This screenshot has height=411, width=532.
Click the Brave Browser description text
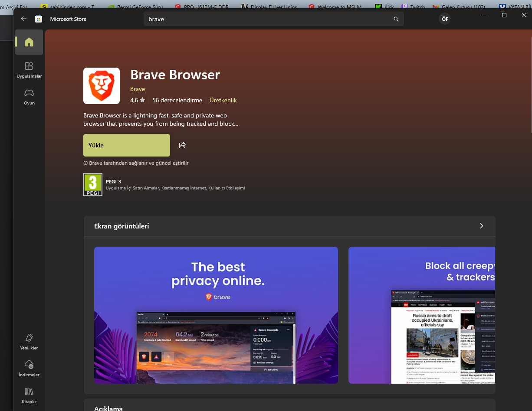(x=161, y=120)
